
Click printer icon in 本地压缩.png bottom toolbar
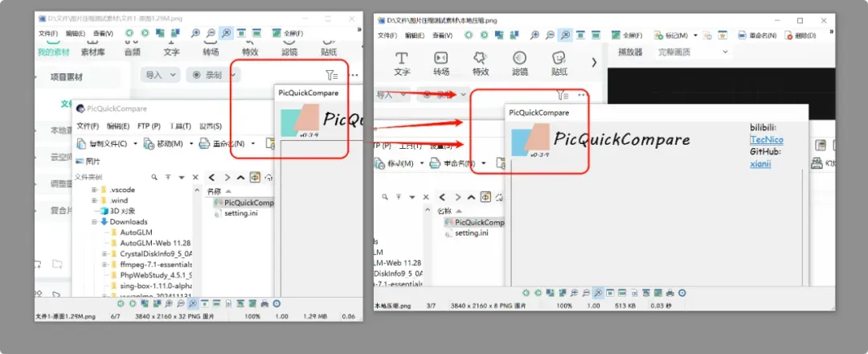[669, 292]
